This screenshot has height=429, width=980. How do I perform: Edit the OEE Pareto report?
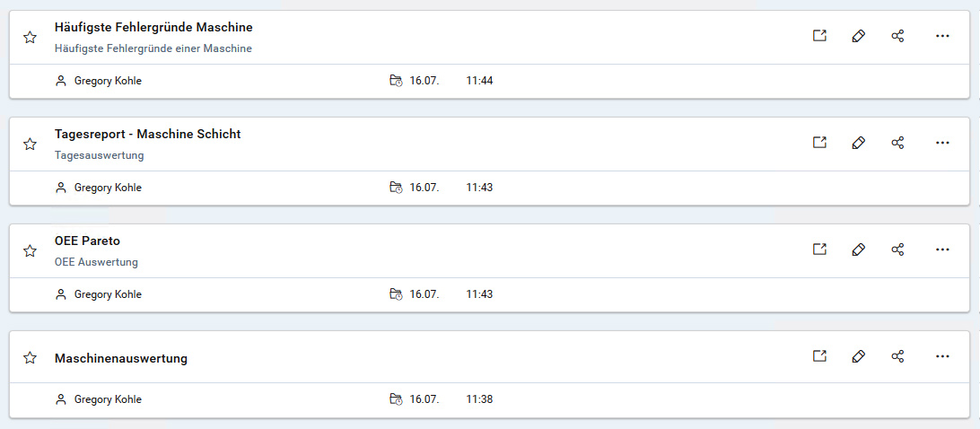[x=858, y=250]
